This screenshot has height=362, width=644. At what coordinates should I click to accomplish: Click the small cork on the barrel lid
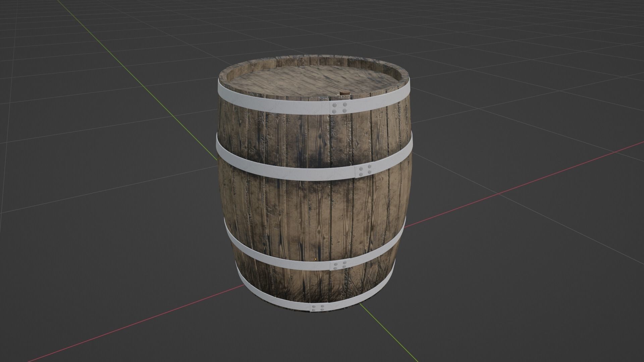pos(344,93)
